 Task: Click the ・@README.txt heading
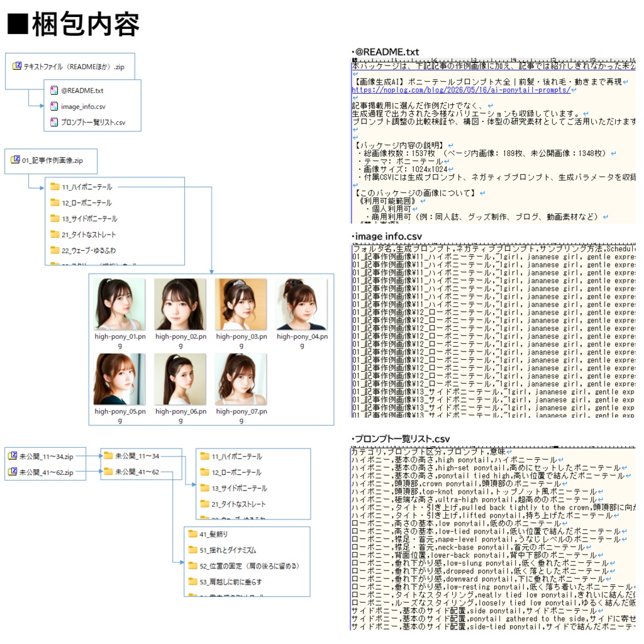point(386,52)
